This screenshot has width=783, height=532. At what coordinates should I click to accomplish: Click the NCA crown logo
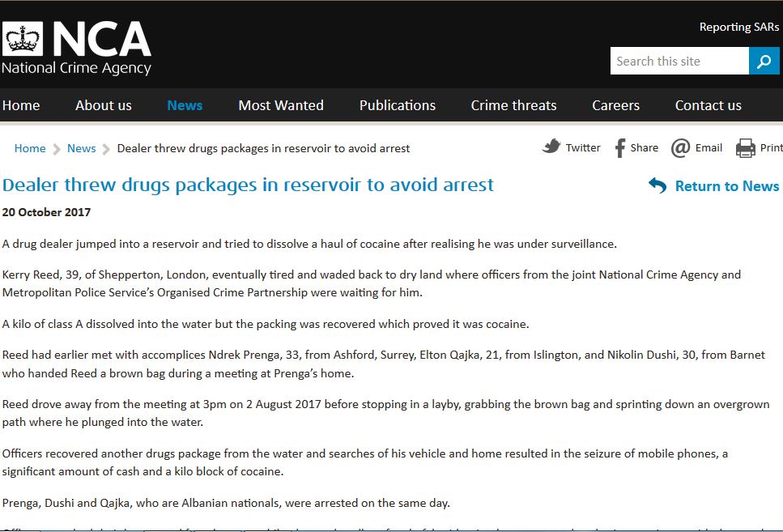tap(23, 39)
